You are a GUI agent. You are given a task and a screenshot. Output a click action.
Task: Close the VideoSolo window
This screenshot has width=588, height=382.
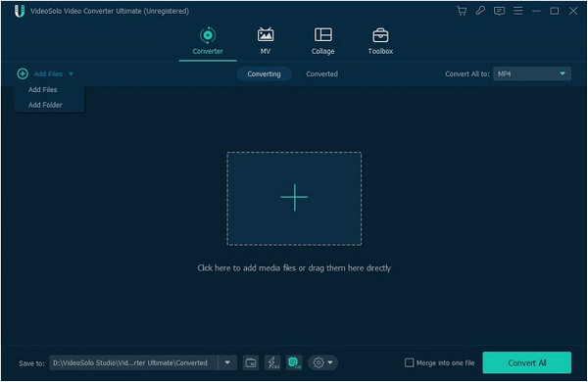(x=573, y=11)
